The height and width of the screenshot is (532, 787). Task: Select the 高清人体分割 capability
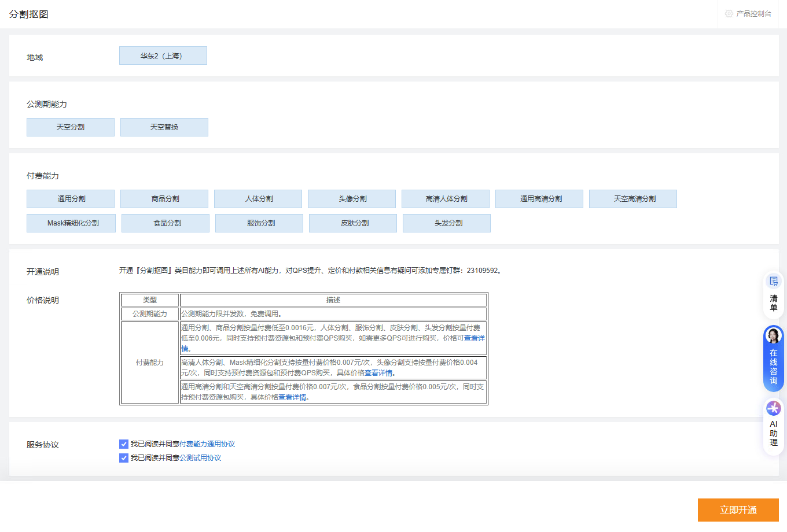tap(446, 199)
